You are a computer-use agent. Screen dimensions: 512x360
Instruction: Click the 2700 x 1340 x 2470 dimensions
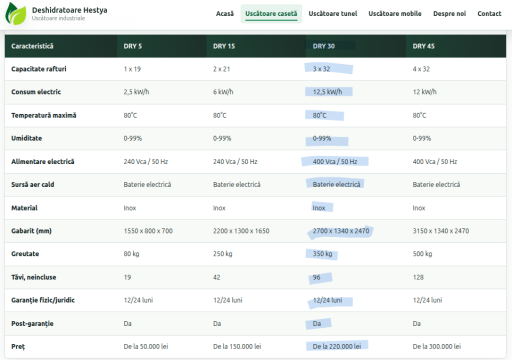coord(341,231)
